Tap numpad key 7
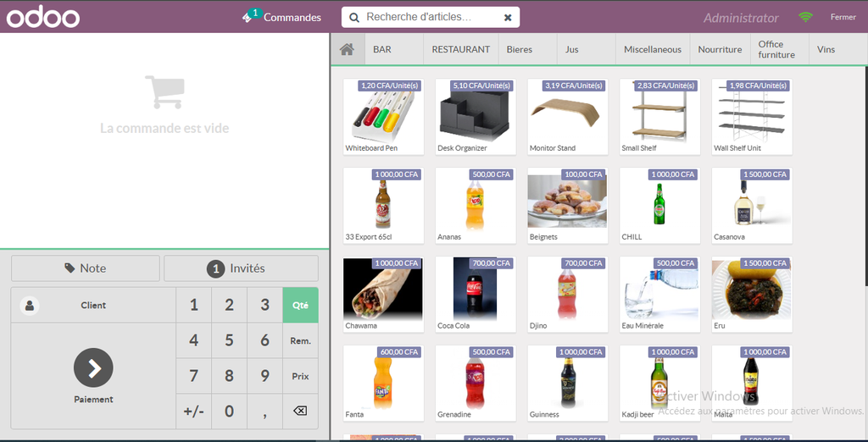 (194, 376)
